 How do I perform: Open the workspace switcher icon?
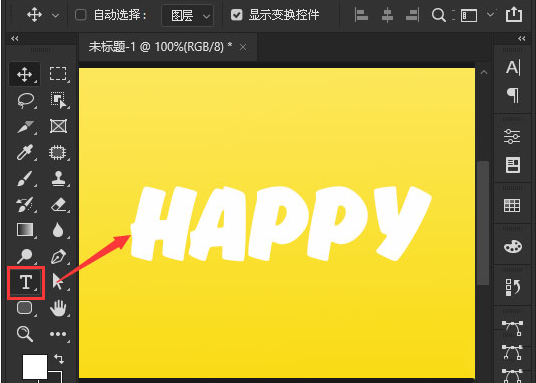click(469, 15)
